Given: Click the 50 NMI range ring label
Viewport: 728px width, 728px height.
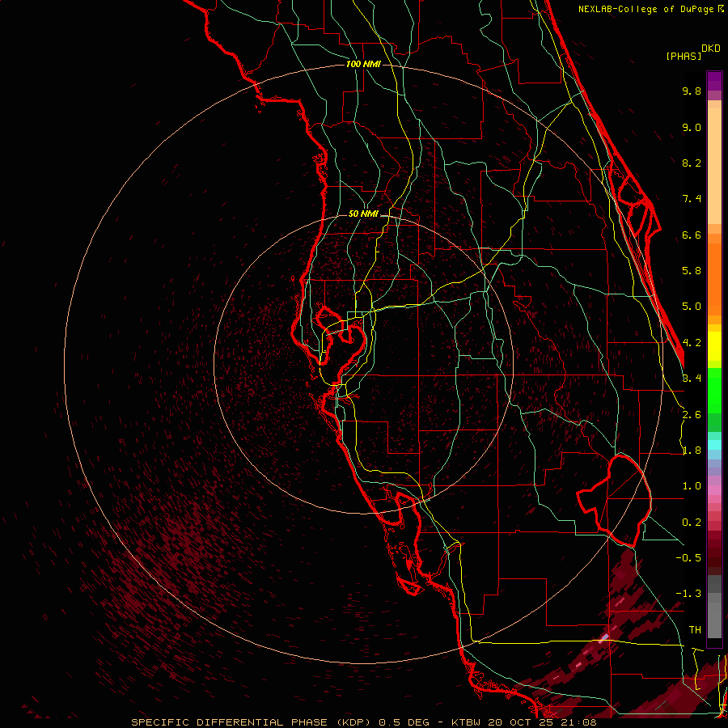Looking at the screenshot, I should click(x=363, y=214).
